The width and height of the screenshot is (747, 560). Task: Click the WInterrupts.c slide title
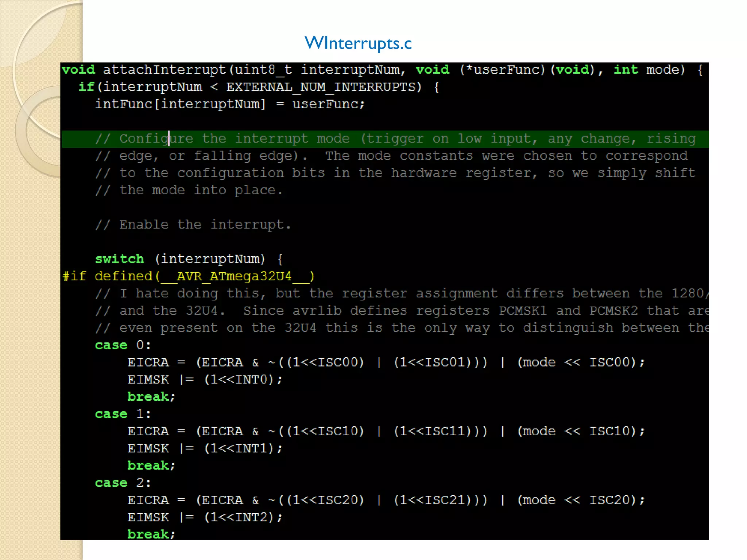pos(358,43)
